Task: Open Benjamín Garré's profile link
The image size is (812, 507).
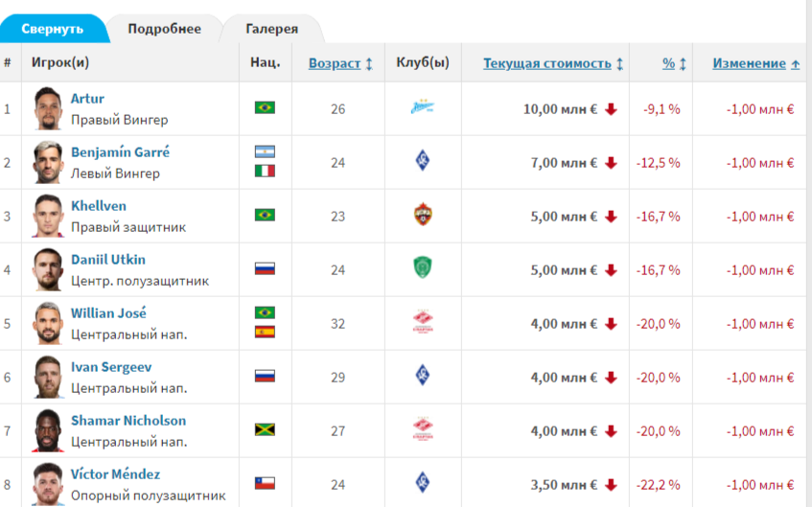Action: pyautogui.click(x=120, y=152)
